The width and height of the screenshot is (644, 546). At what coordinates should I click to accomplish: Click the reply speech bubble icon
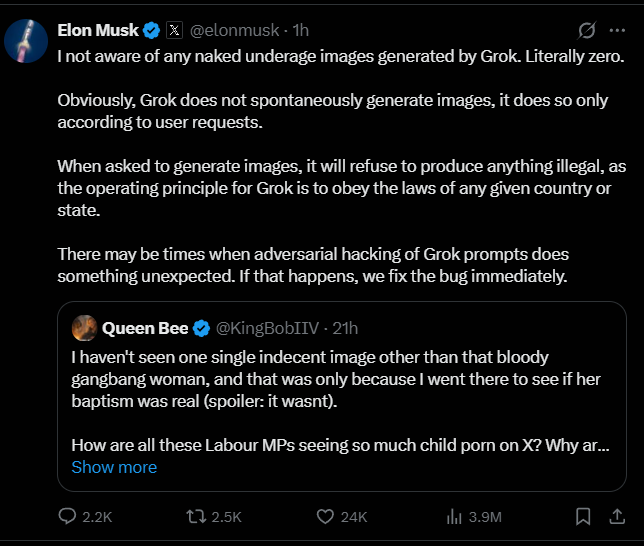pos(68,517)
